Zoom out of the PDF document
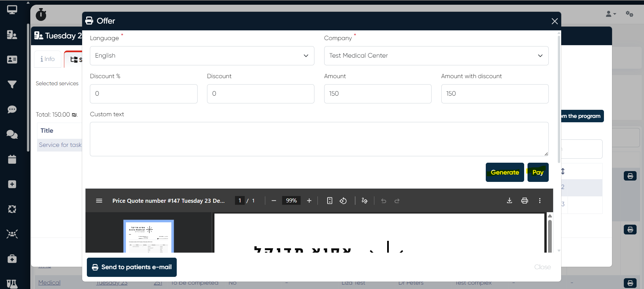The image size is (644, 289). pyautogui.click(x=274, y=201)
